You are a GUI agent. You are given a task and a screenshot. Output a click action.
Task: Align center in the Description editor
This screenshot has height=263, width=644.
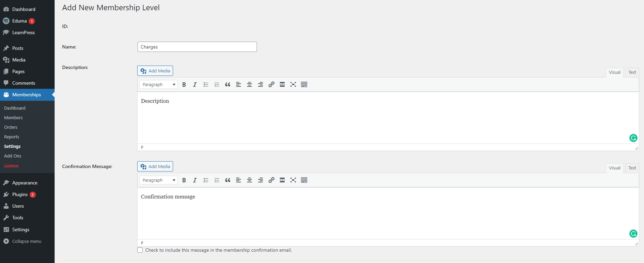[249, 84]
